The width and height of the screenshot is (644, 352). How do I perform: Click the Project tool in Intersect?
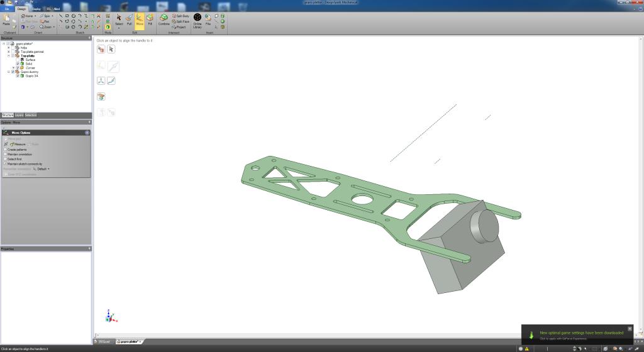point(179,27)
